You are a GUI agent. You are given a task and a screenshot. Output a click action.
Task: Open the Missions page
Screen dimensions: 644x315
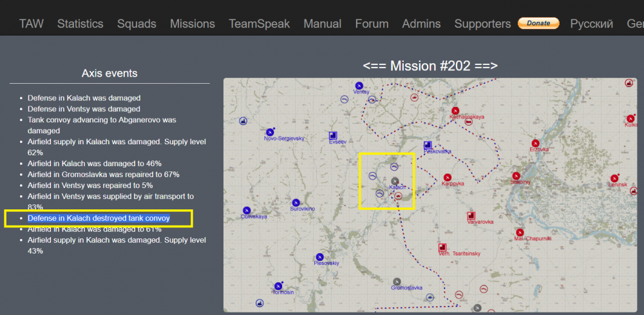click(x=193, y=24)
